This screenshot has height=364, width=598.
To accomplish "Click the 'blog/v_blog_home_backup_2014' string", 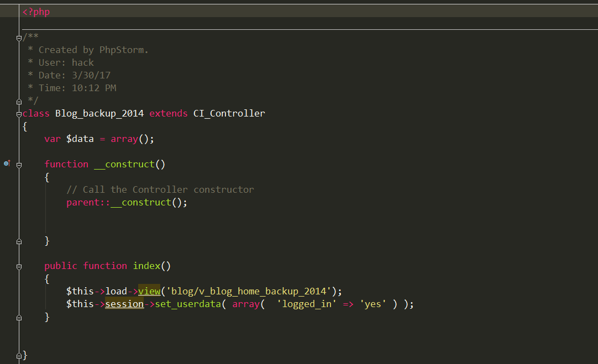I will point(251,291).
